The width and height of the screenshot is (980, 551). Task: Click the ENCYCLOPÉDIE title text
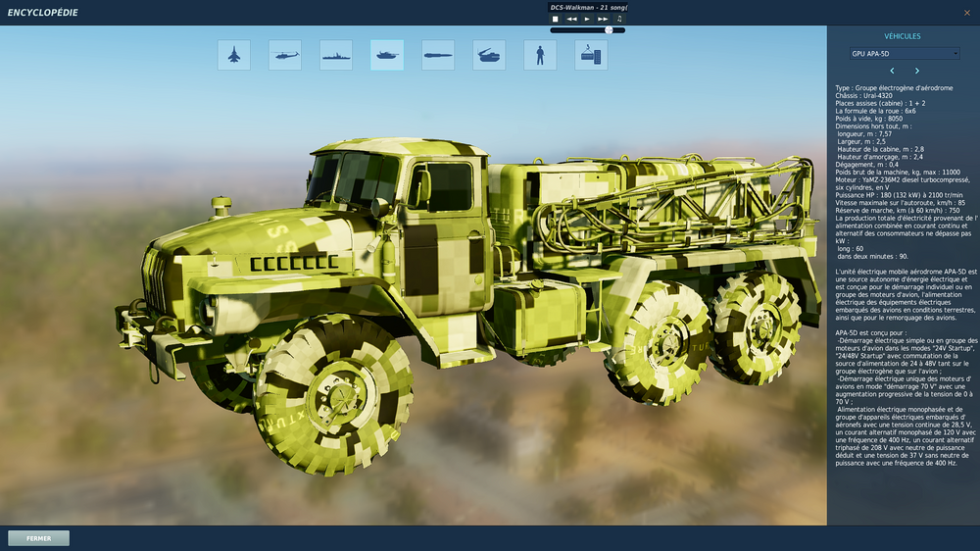click(x=42, y=13)
